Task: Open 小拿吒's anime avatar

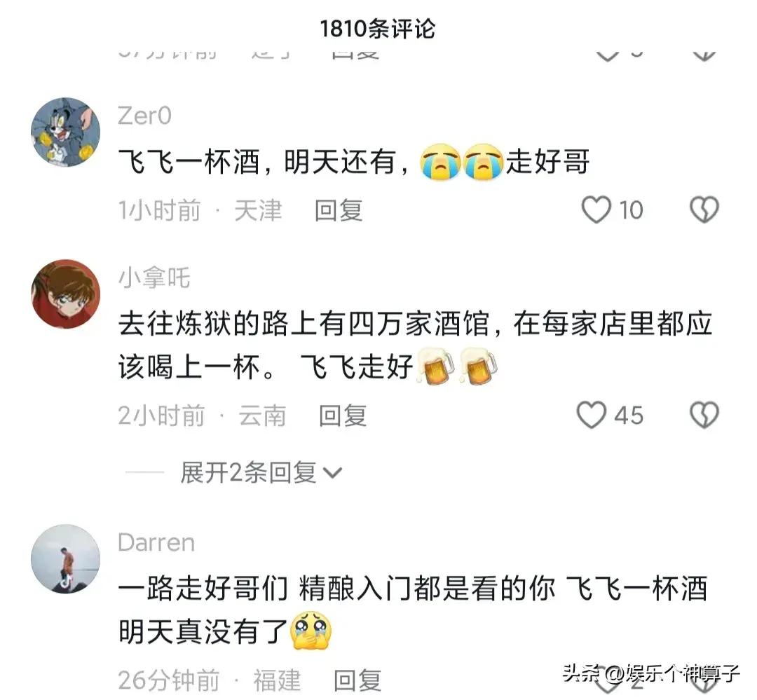Action: 66,294
